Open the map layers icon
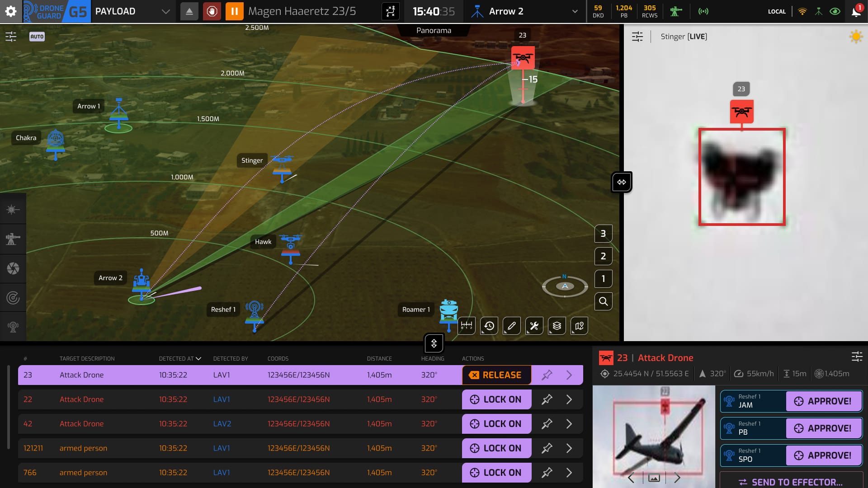Viewport: 868px width, 488px height. pos(557,325)
